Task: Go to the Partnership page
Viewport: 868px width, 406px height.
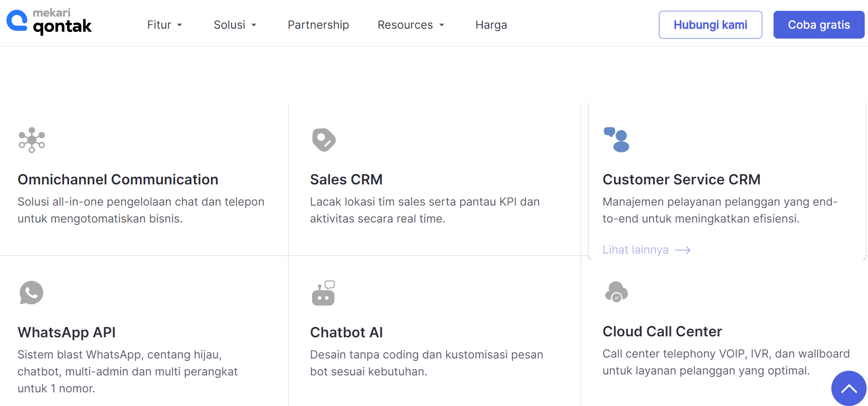Action: click(318, 25)
